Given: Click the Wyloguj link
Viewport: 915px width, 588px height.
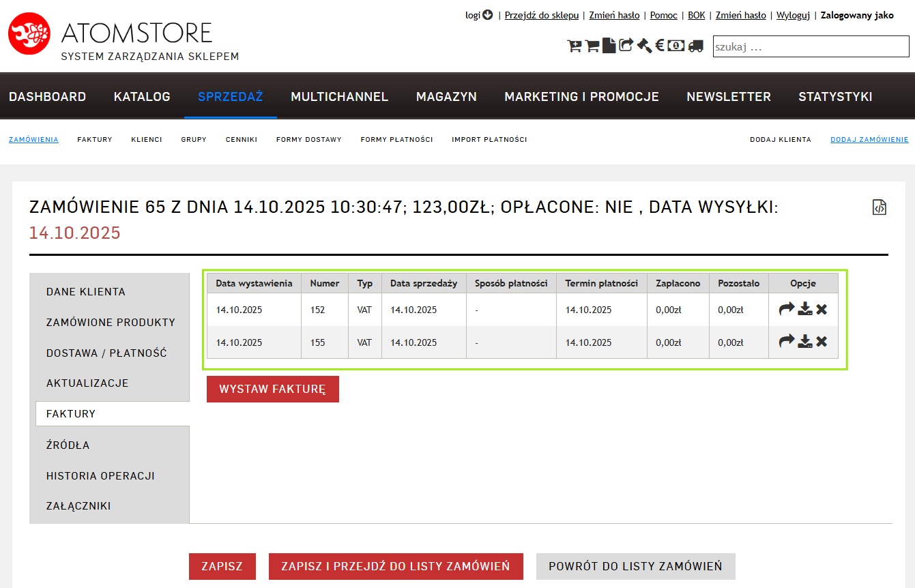Looking at the screenshot, I should point(793,15).
